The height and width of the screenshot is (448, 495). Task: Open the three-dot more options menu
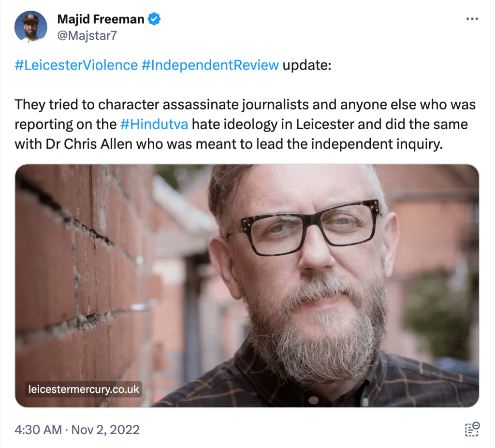pos(472,19)
